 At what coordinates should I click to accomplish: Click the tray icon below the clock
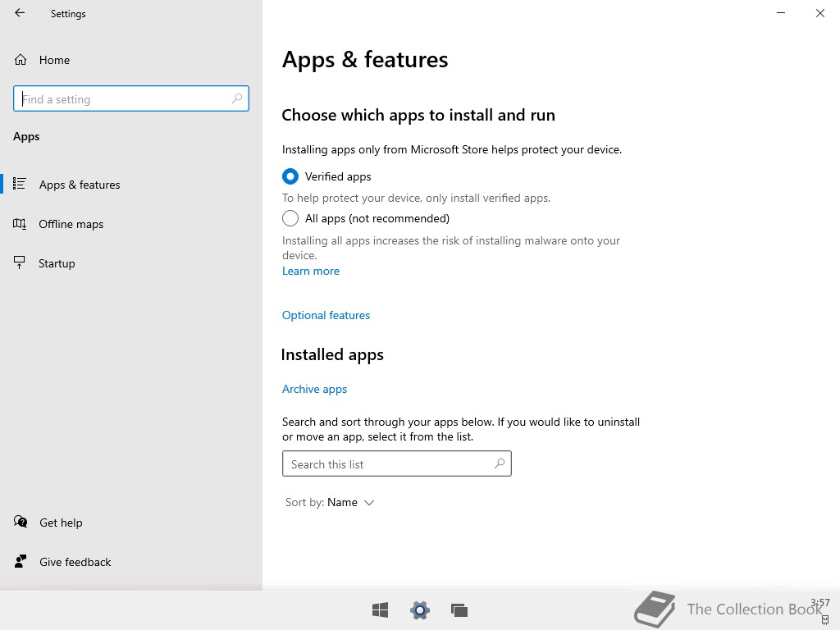point(825,620)
